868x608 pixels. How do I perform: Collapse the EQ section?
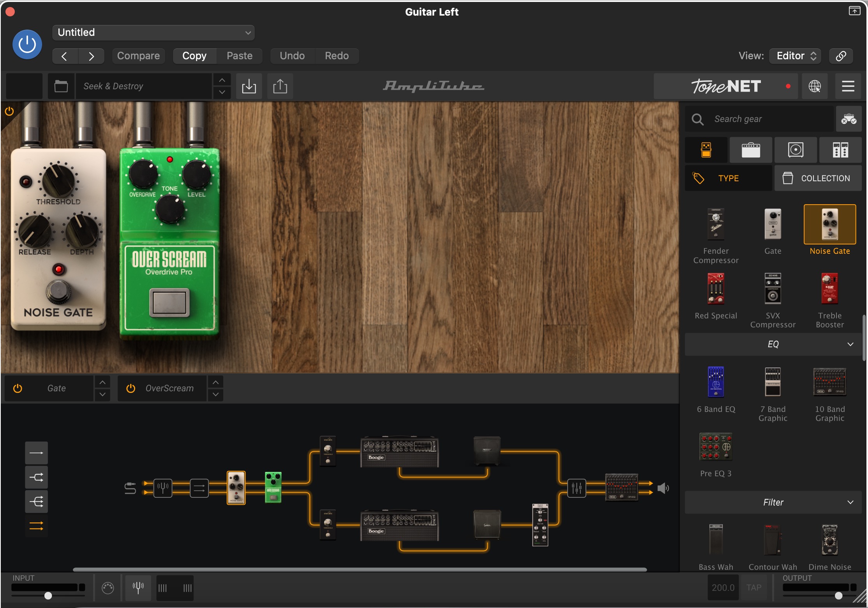(773, 344)
